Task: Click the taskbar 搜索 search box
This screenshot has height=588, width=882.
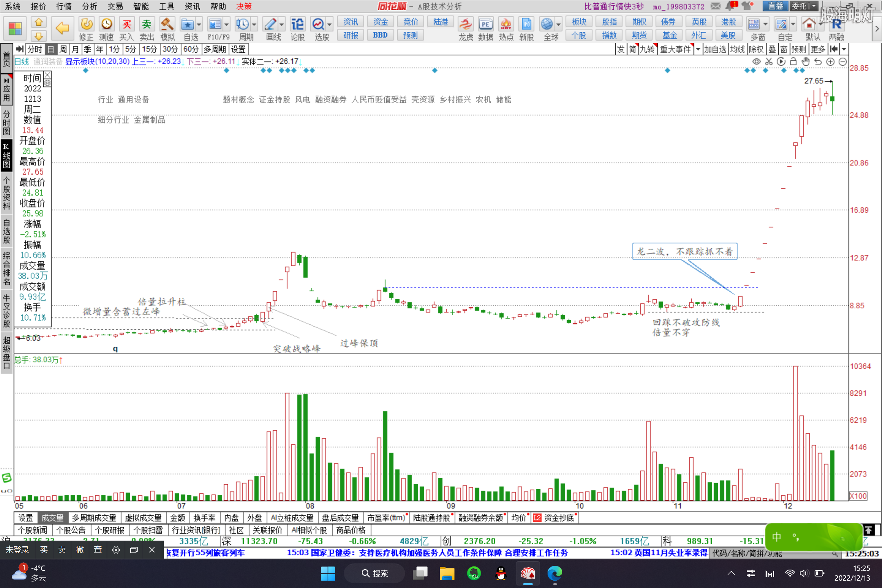Action: [375, 573]
